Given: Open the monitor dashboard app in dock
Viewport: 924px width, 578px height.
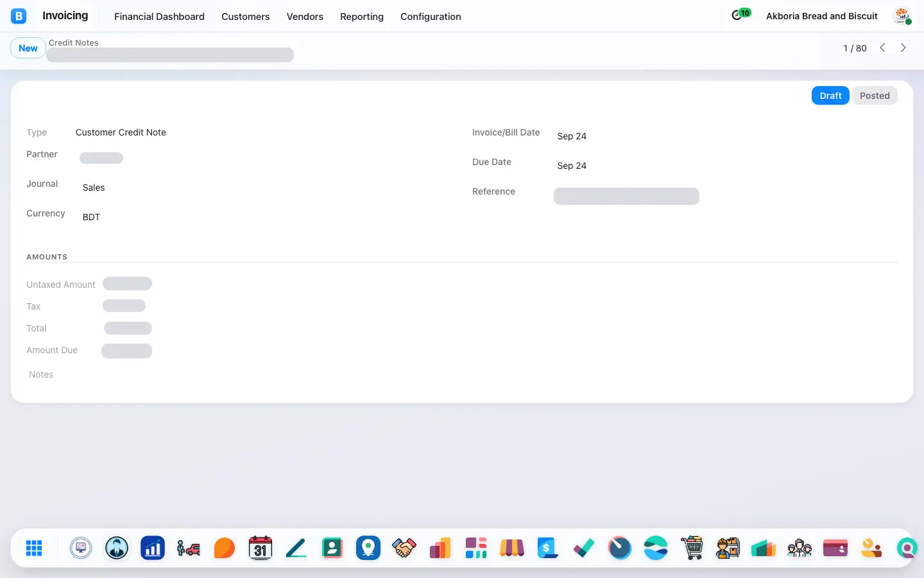Looking at the screenshot, I should (x=81, y=548).
